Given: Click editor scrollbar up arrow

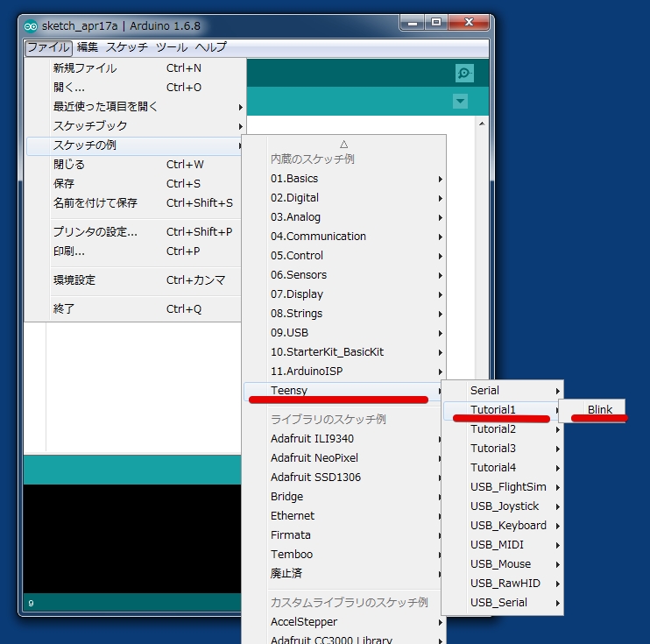Looking at the screenshot, I should pos(482,124).
